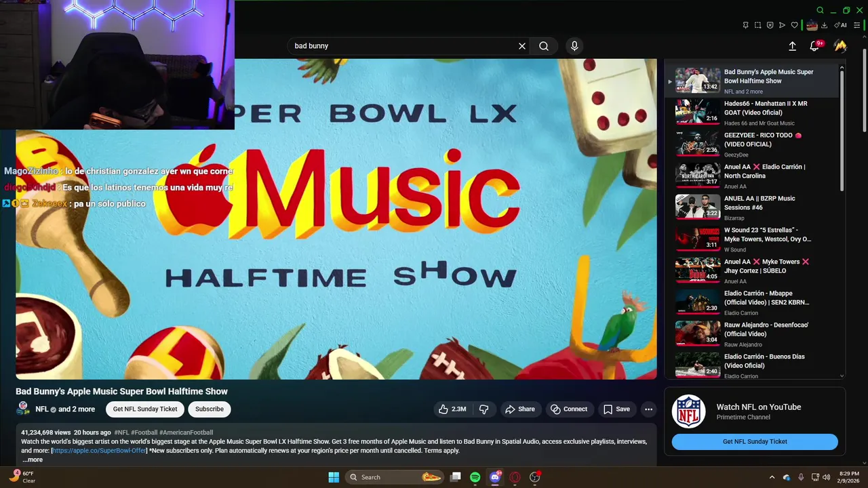Click the heart bookmark icon in browser toolbar
Screen dimensions: 868x488
point(794,25)
